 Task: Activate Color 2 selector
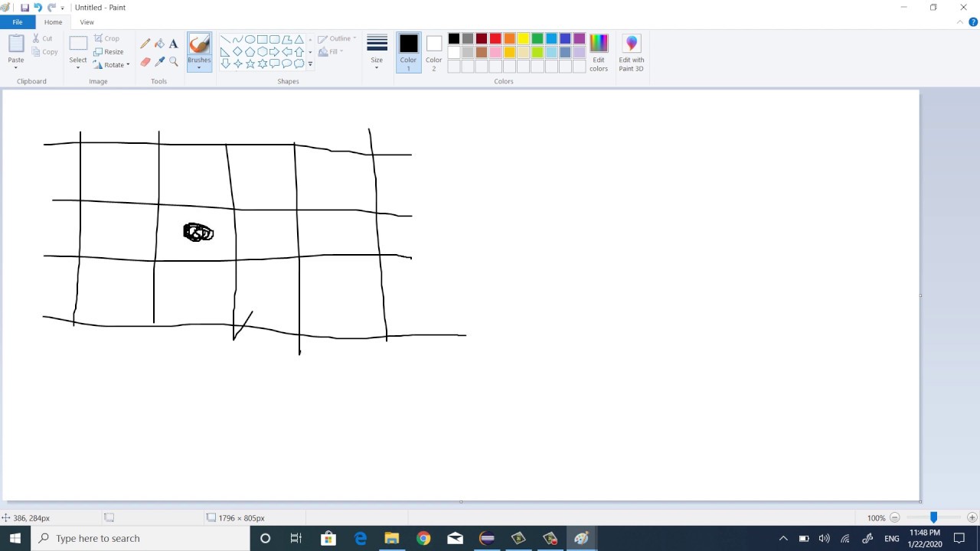click(x=434, y=54)
